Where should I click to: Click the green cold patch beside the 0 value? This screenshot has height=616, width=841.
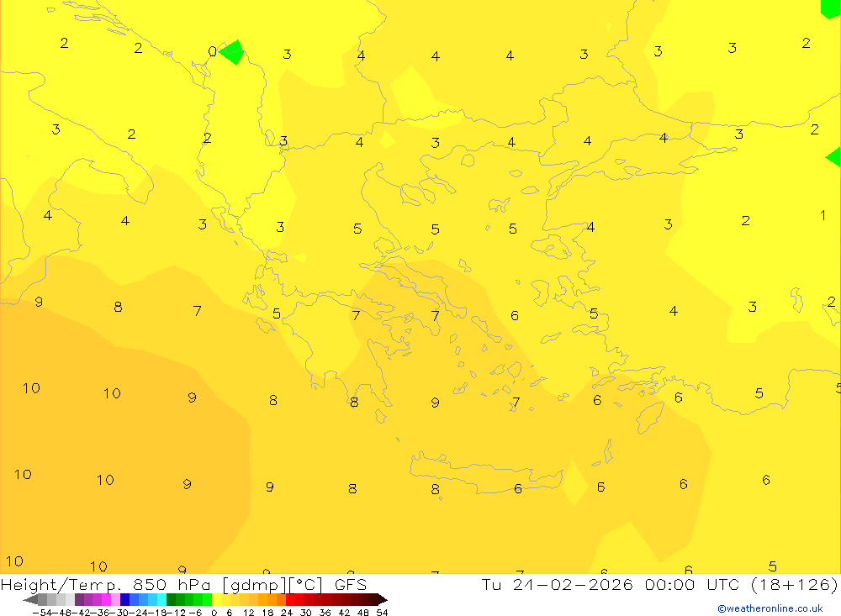coord(233,52)
